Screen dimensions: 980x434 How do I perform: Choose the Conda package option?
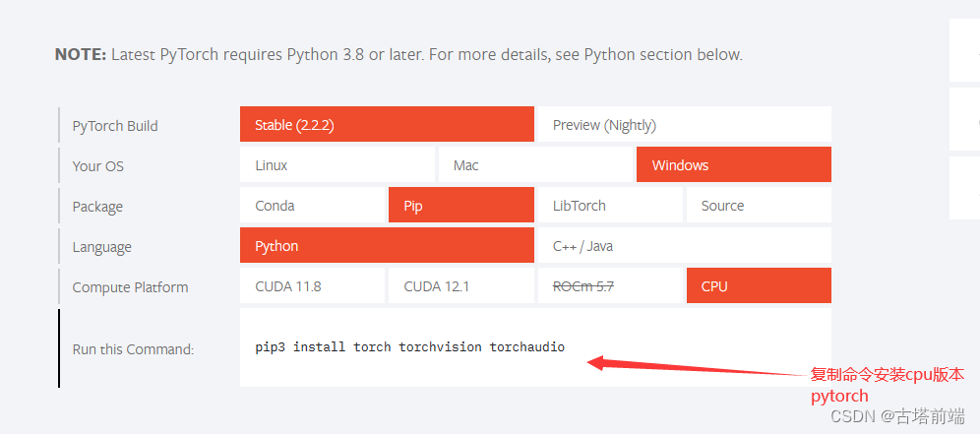click(x=312, y=205)
